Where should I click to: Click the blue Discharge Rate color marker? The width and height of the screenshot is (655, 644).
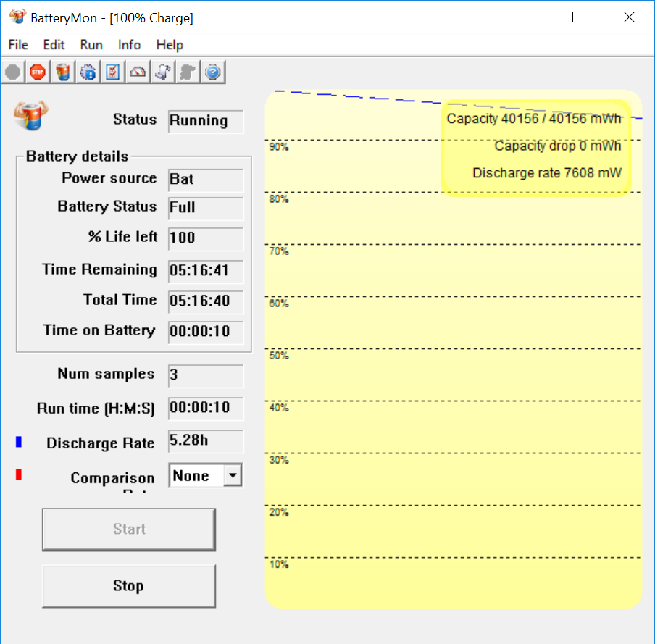[x=19, y=442]
